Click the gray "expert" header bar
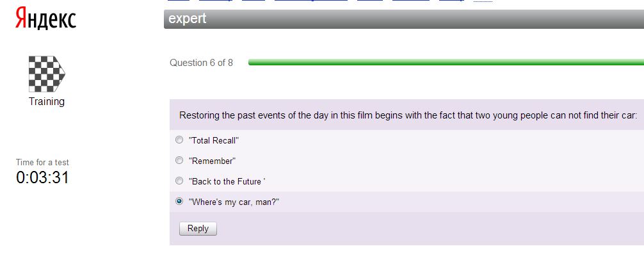Viewport: 644px width, 253px height. pos(404,19)
